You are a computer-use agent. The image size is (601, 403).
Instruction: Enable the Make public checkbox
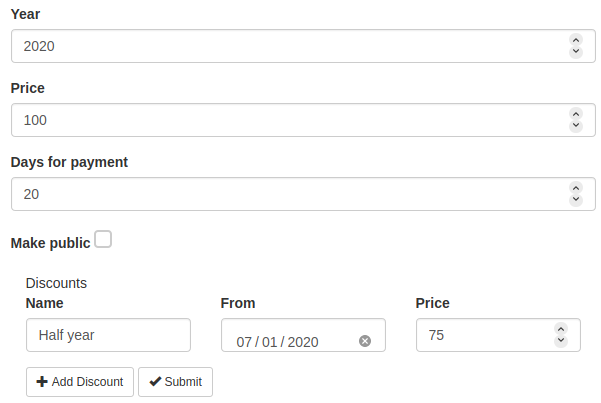point(103,239)
